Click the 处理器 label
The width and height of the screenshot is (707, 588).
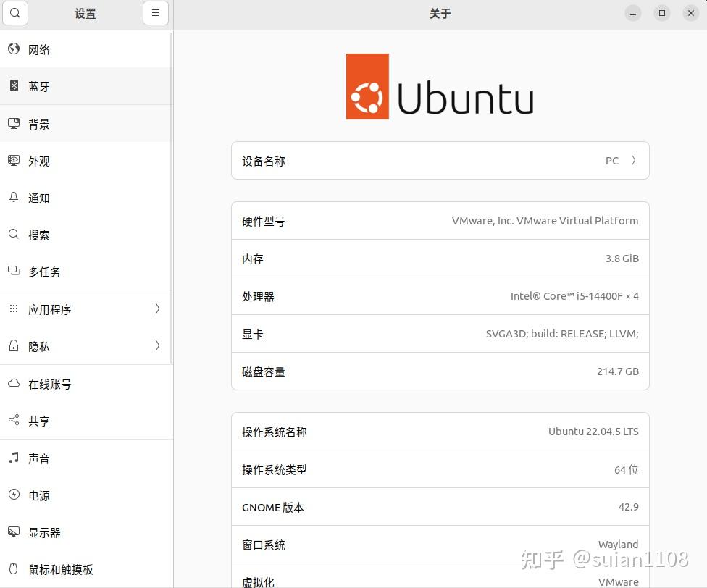coord(258,296)
